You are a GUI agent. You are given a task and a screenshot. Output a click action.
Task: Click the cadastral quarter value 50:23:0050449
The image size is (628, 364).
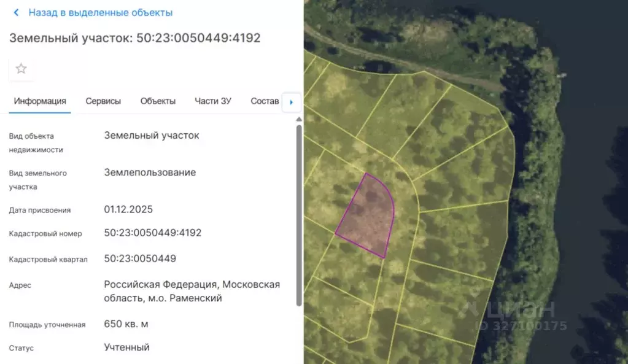tap(140, 258)
